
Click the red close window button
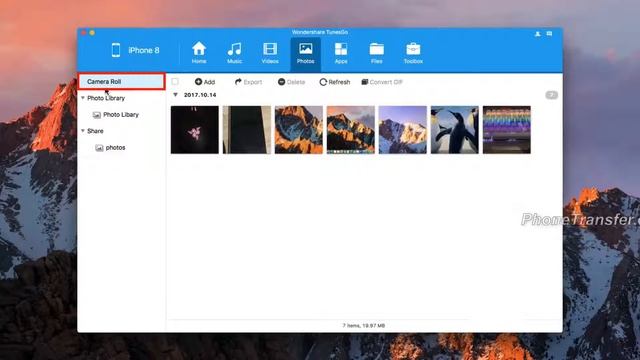(x=83, y=33)
